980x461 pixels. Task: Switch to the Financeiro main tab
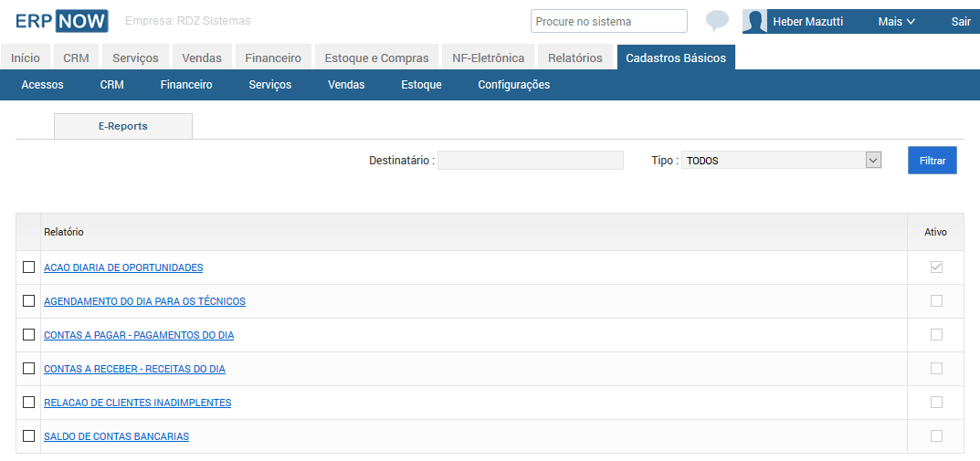273,58
